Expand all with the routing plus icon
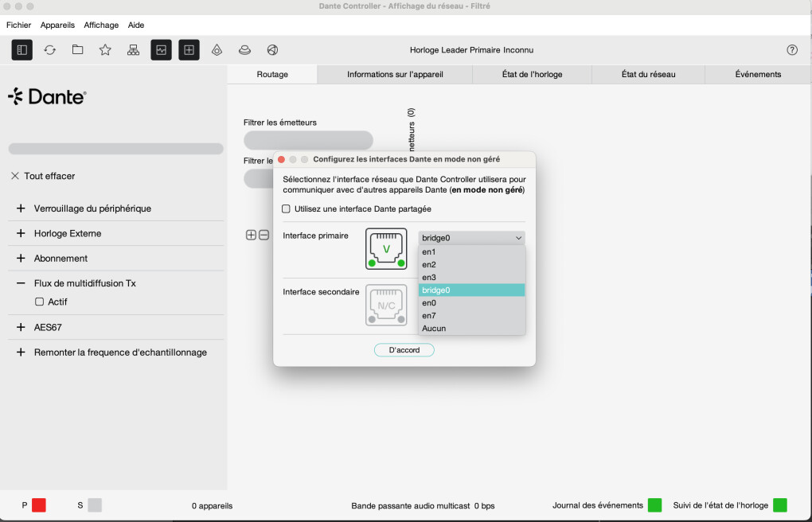 tap(251, 235)
